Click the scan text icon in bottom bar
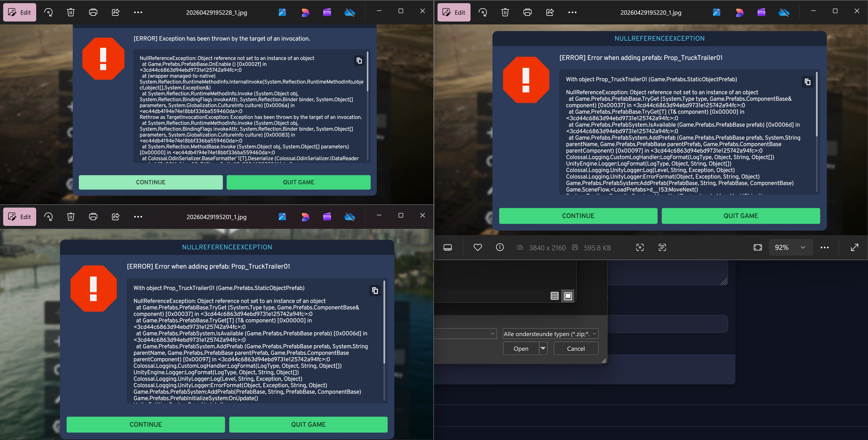Image resolution: width=868 pixels, height=440 pixels. point(662,247)
